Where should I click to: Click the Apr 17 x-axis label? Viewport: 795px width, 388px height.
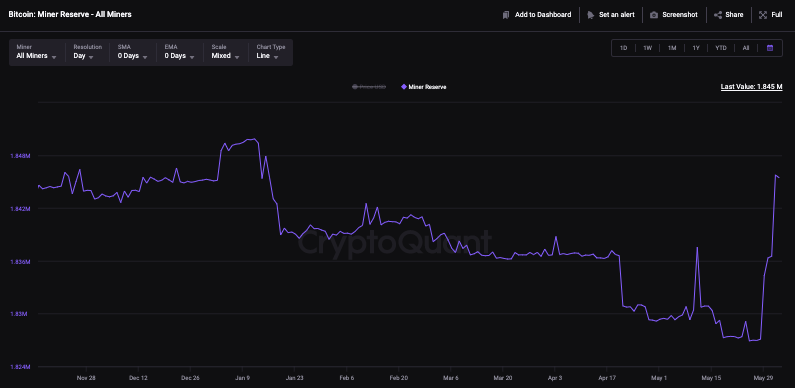click(607, 378)
